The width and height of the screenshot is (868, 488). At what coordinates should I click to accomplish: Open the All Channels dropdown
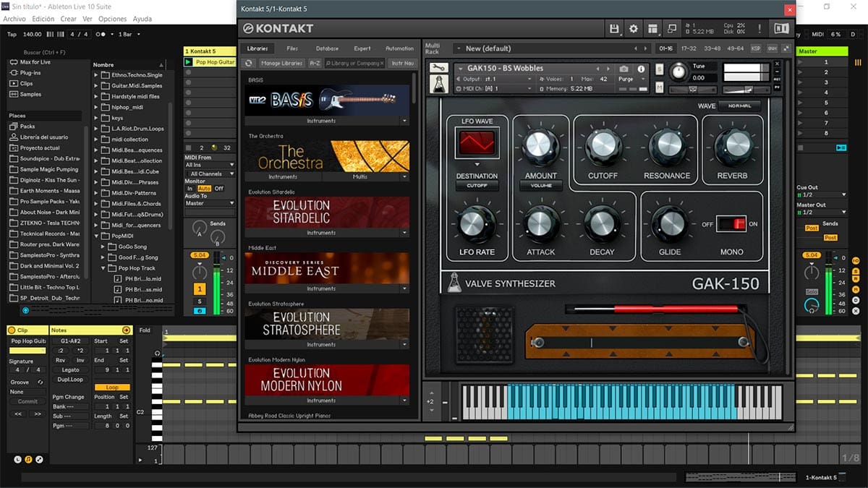[x=210, y=174]
